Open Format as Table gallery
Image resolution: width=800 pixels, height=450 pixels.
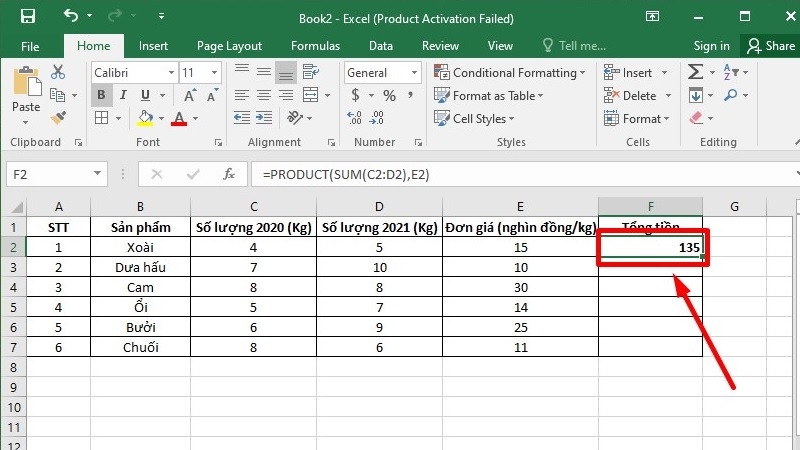click(x=488, y=95)
